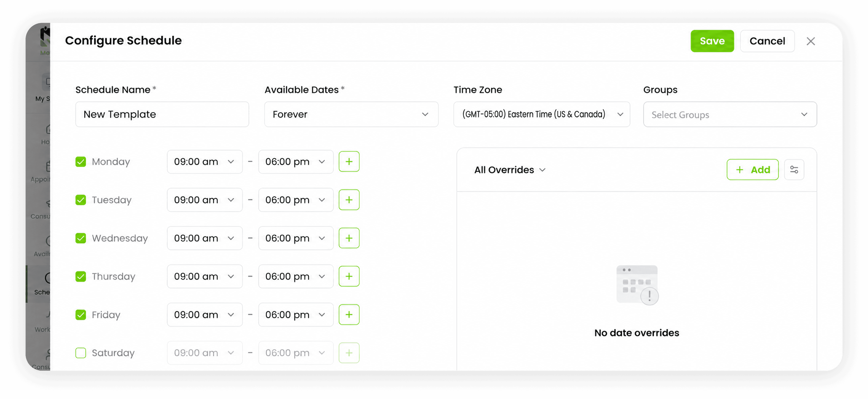Image resolution: width=868 pixels, height=399 pixels.
Task: Close the Configure Schedule dialog
Action: coord(810,41)
